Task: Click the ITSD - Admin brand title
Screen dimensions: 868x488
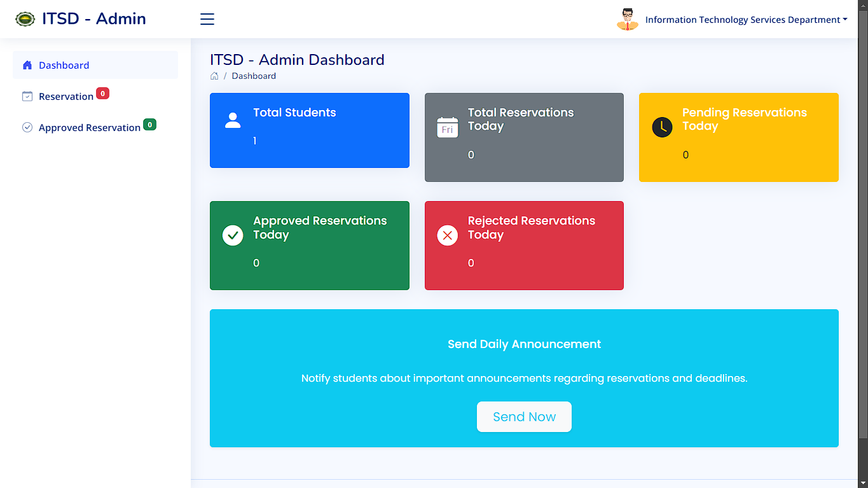Action: [94, 19]
